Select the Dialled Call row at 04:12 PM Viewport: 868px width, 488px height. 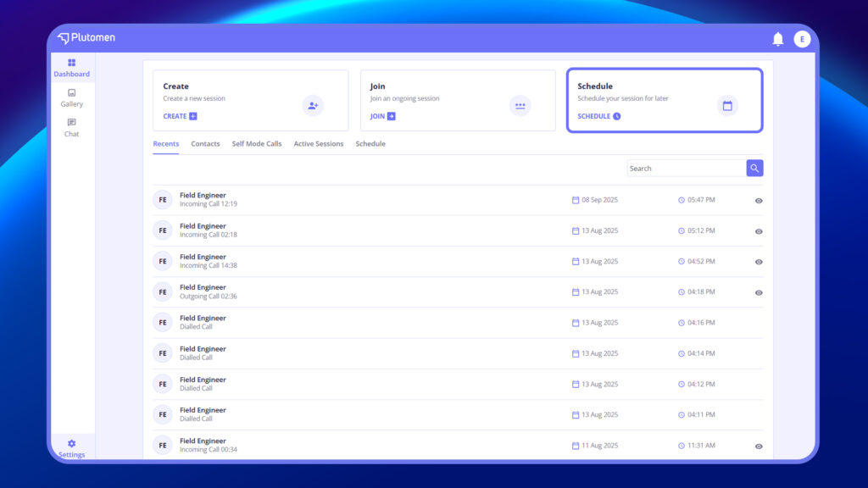458,384
